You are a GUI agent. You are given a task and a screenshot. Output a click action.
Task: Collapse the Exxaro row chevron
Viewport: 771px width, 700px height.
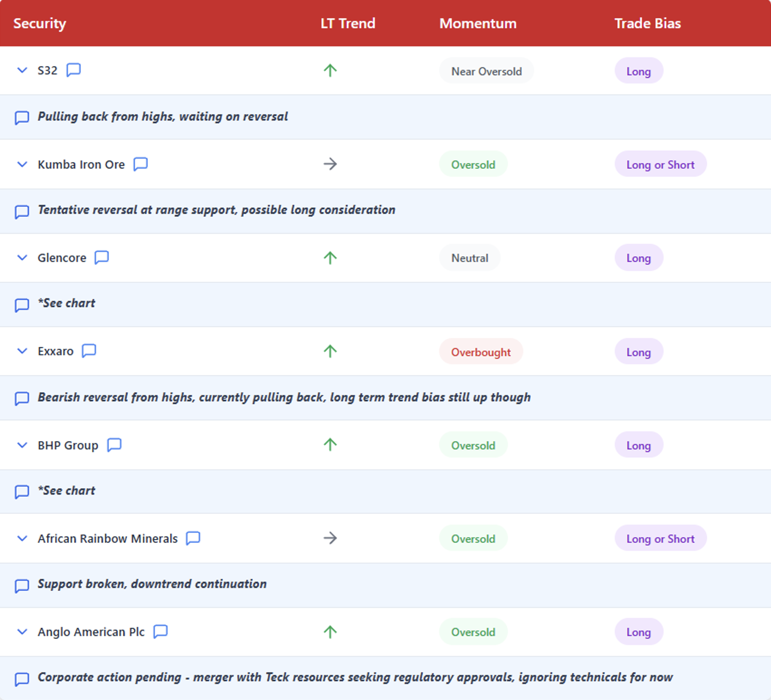(x=22, y=351)
